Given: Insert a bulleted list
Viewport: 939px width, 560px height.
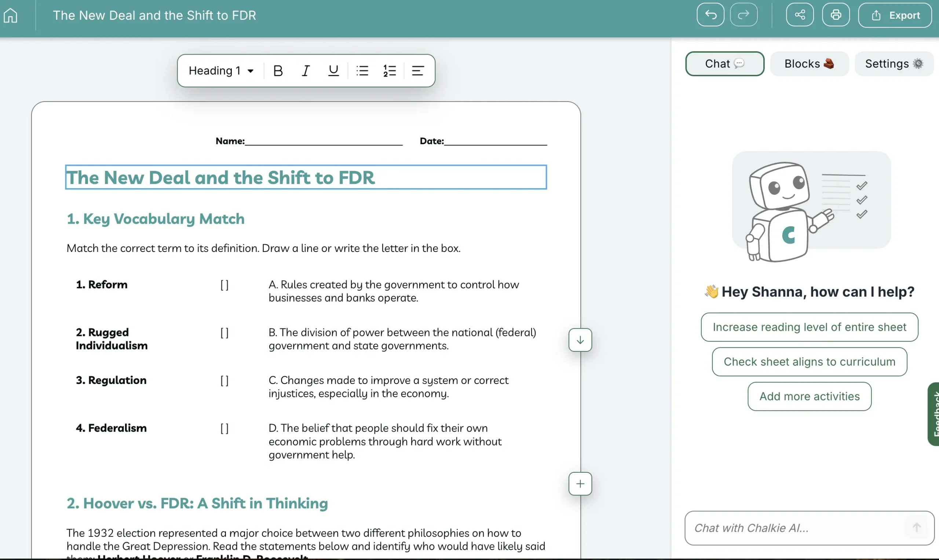Looking at the screenshot, I should click(362, 70).
